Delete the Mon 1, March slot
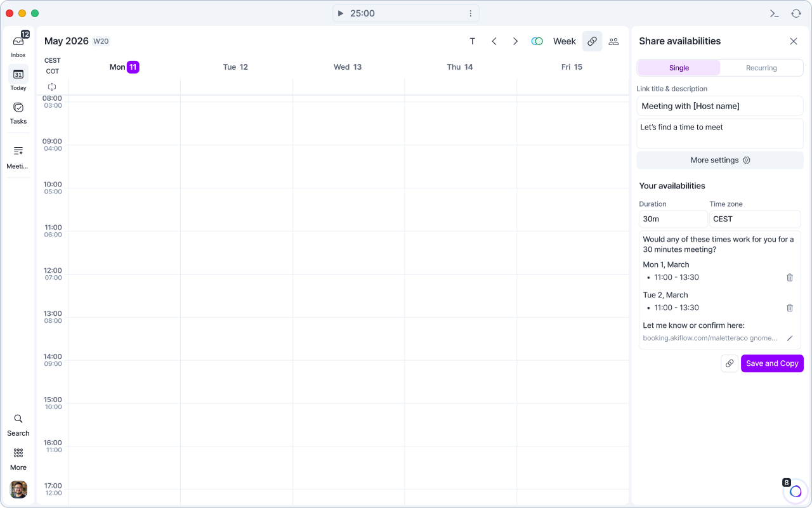812x508 pixels. coord(790,277)
